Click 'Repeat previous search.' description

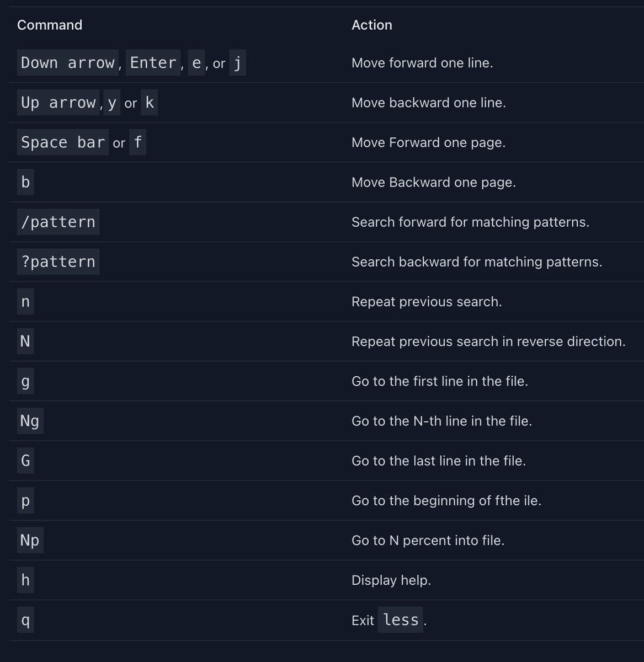tap(427, 302)
